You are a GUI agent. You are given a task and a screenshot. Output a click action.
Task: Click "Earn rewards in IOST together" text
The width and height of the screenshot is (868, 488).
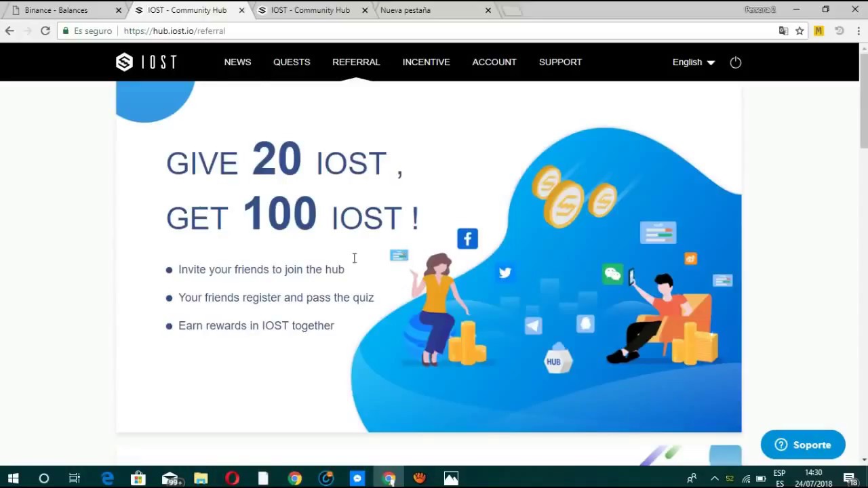(256, 325)
